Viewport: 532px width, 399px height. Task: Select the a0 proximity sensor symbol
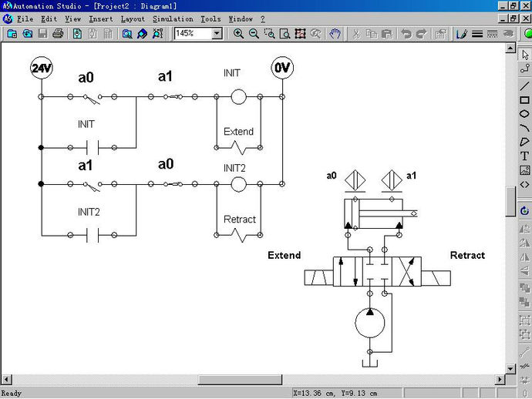355,180
